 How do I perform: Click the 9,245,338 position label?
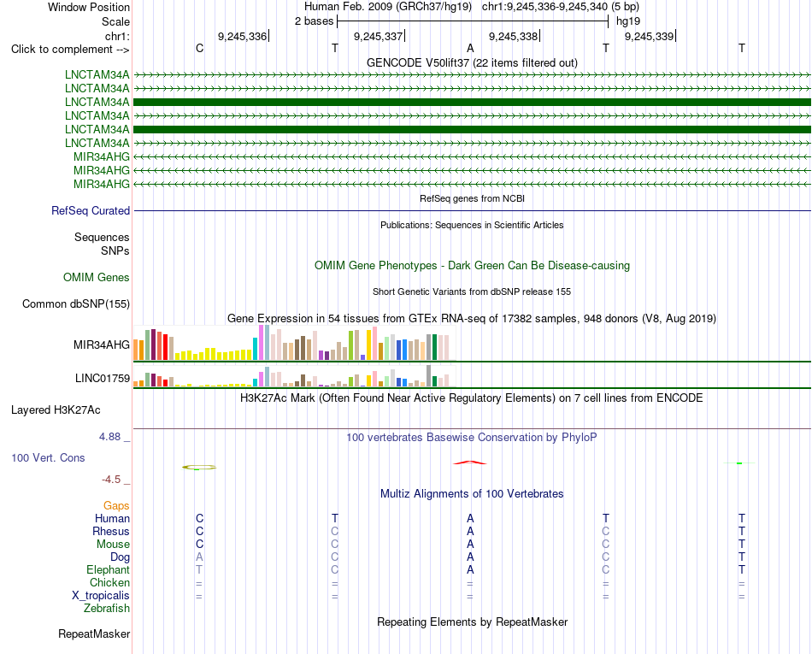pyautogui.click(x=513, y=36)
